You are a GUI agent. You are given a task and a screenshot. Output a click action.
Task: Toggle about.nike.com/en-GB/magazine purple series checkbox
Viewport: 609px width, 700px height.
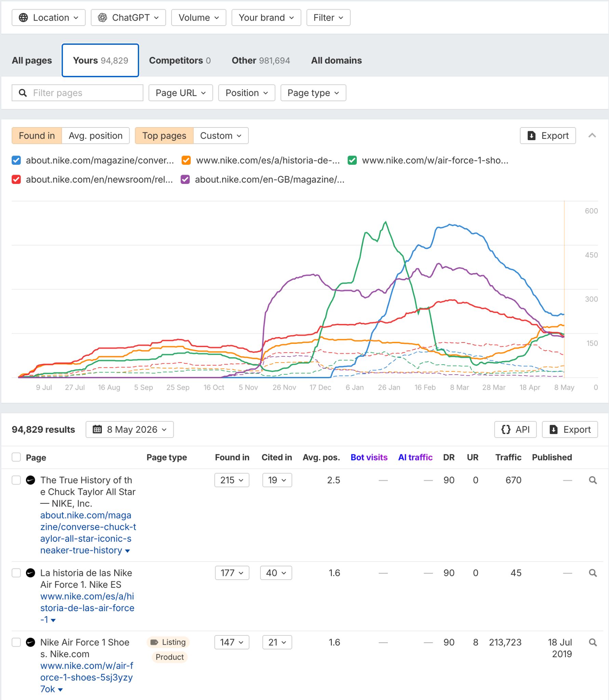point(185,179)
